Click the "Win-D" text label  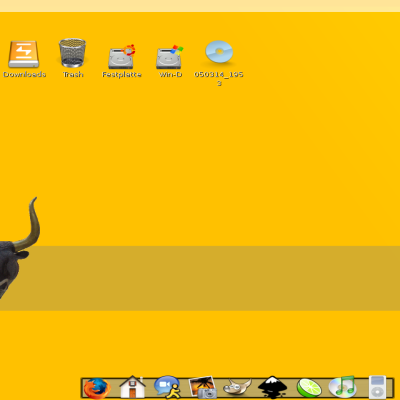[170, 74]
